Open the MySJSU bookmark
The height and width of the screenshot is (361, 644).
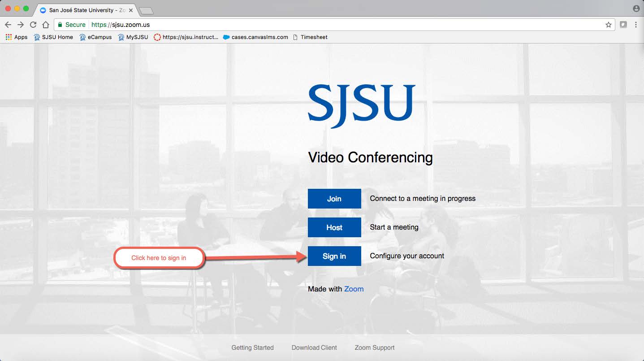coord(133,37)
